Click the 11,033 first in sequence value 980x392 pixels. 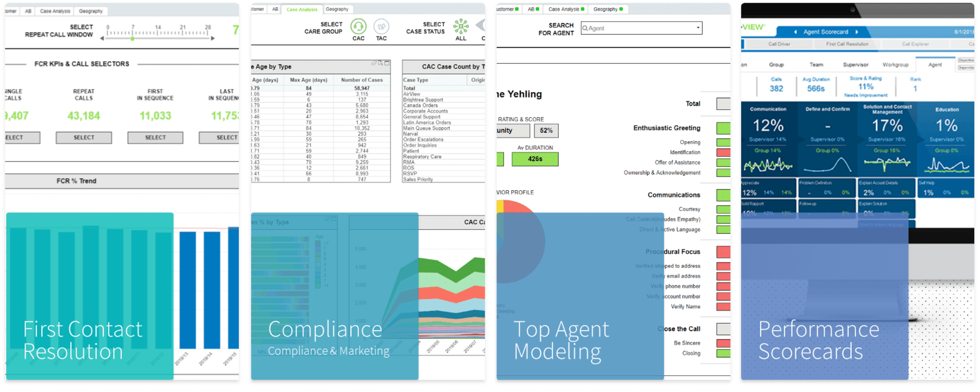coord(155,116)
